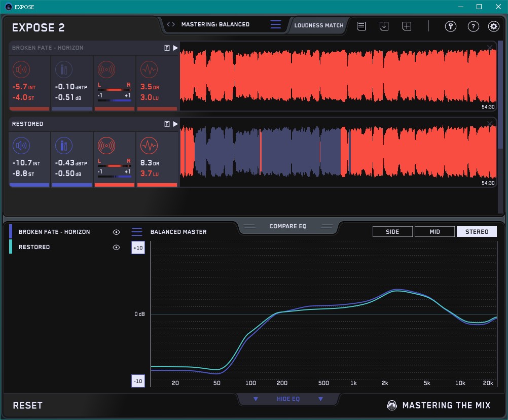Click the add track plus icon
Screen dimensions: 508x420
click(x=407, y=26)
